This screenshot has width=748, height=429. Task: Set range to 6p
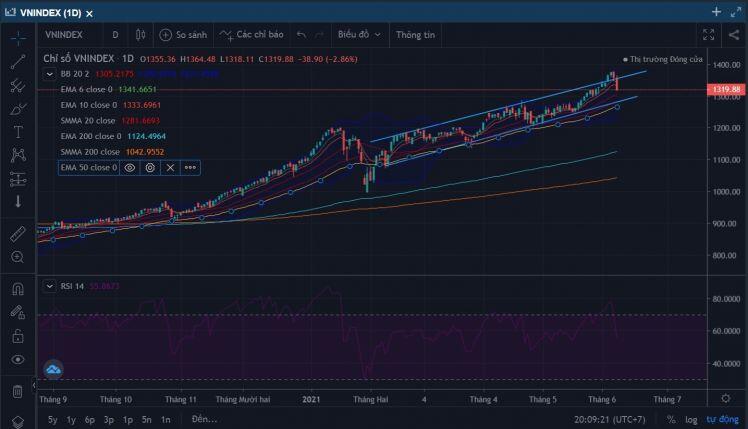90,419
